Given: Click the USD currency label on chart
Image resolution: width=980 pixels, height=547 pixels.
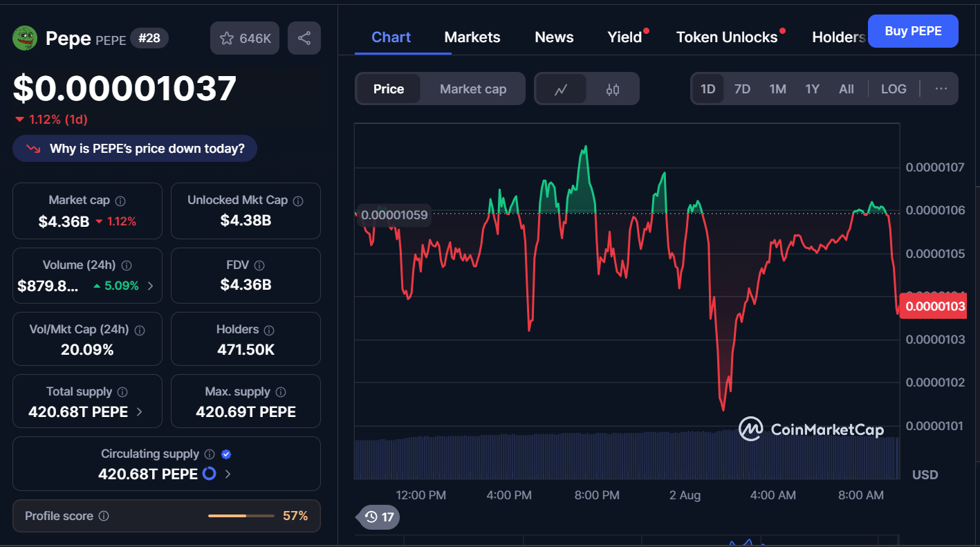Looking at the screenshot, I should point(925,474).
